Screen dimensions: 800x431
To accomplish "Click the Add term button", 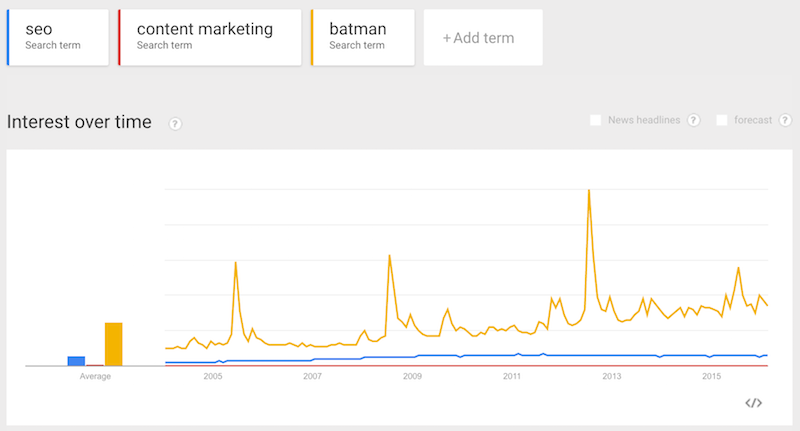I will click(x=483, y=38).
